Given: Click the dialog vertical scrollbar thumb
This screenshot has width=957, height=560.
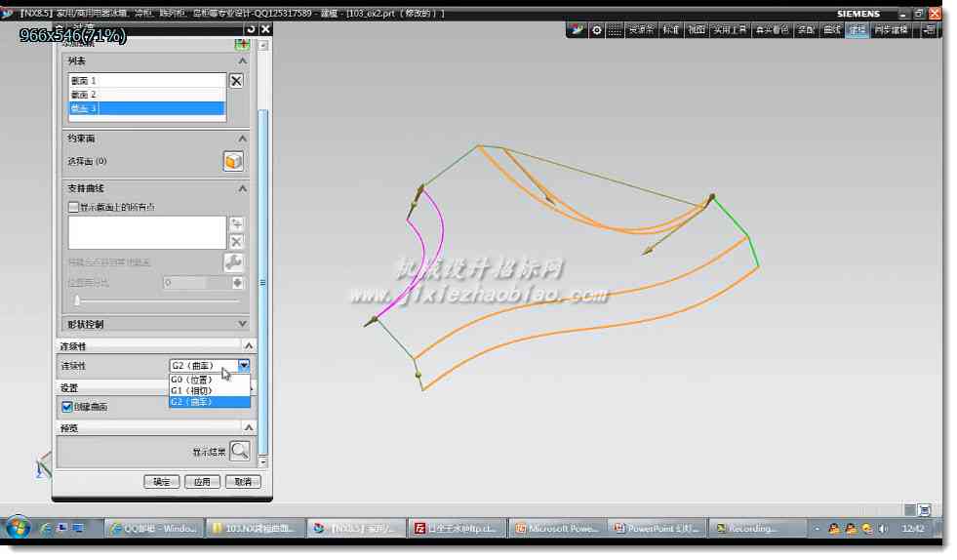Looking at the screenshot, I should [x=263, y=281].
